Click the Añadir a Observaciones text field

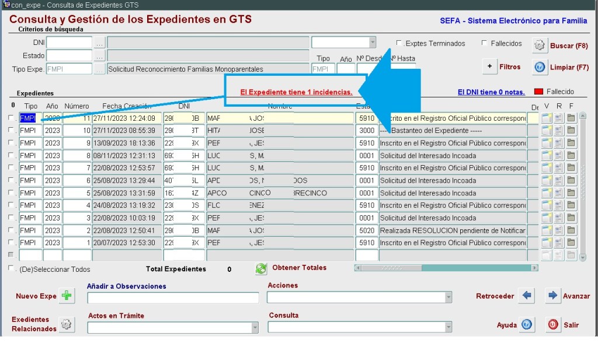173,298
